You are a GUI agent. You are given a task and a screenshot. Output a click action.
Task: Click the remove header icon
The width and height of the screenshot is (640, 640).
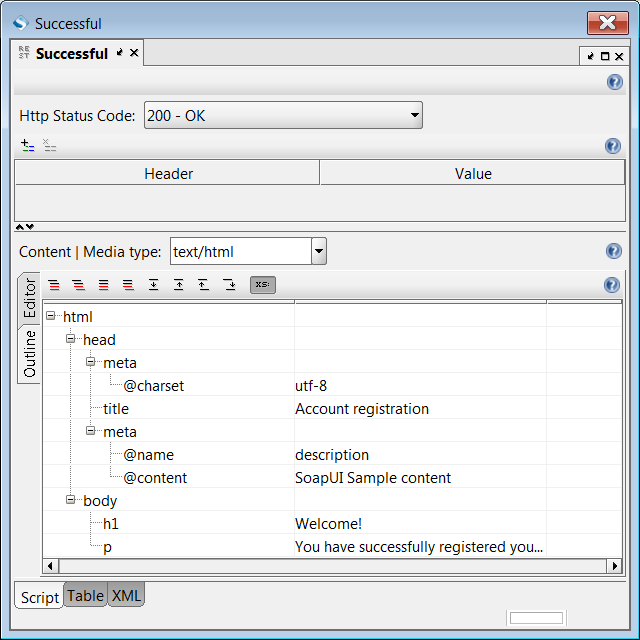pyautogui.click(x=50, y=145)
